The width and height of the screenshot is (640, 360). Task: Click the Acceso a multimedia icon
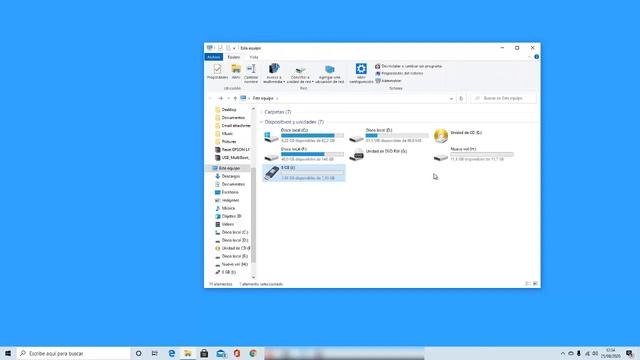point(274,69)
